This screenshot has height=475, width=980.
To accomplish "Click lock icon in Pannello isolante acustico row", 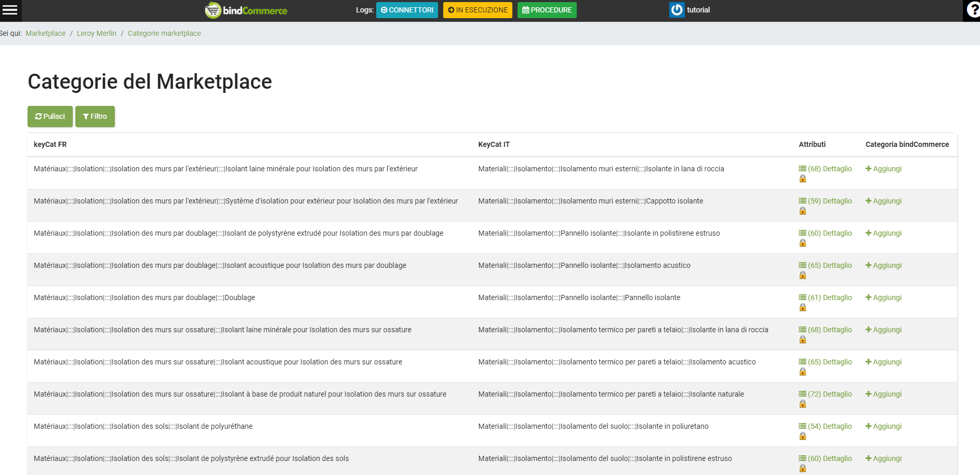I will 803,276.
